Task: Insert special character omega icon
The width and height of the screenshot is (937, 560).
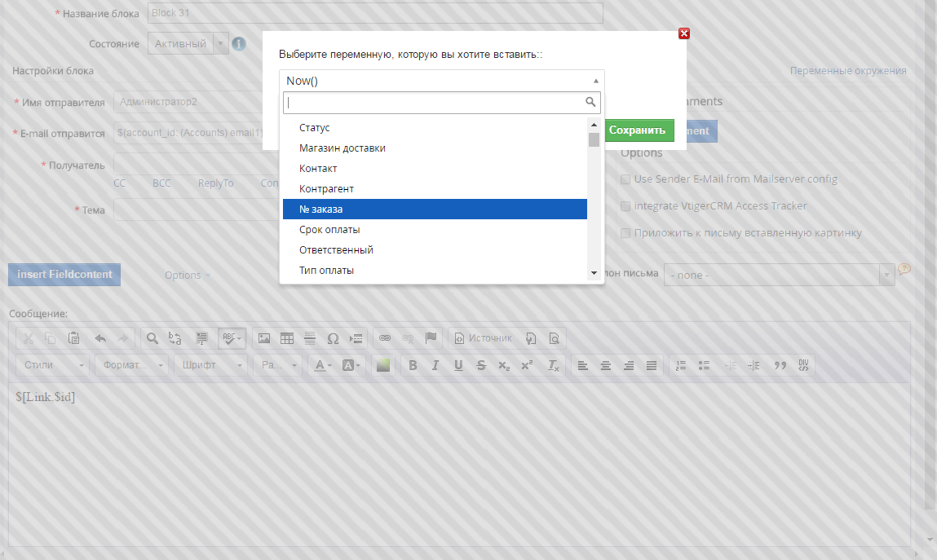Action: click(333, 338)
